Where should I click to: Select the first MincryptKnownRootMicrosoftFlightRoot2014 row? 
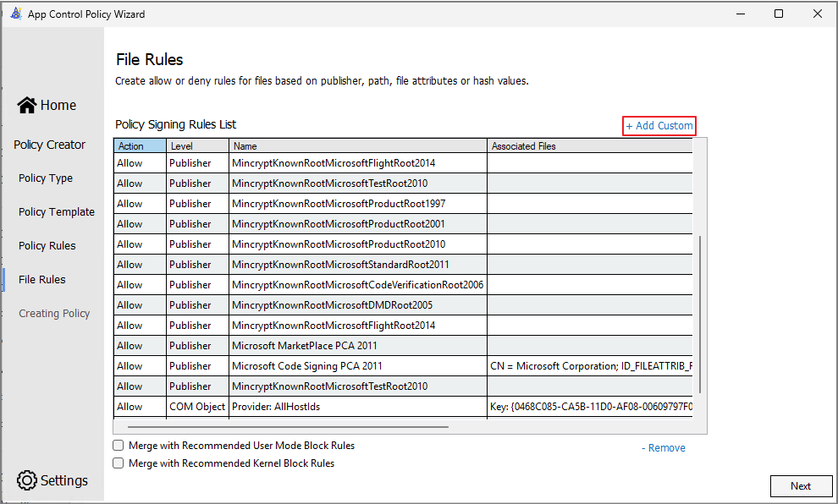[403, 163]
